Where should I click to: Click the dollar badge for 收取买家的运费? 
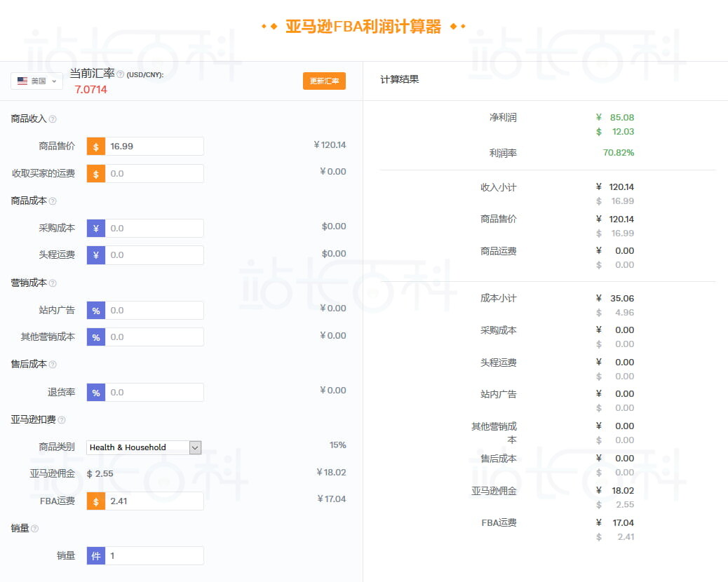tap(96, 174)
